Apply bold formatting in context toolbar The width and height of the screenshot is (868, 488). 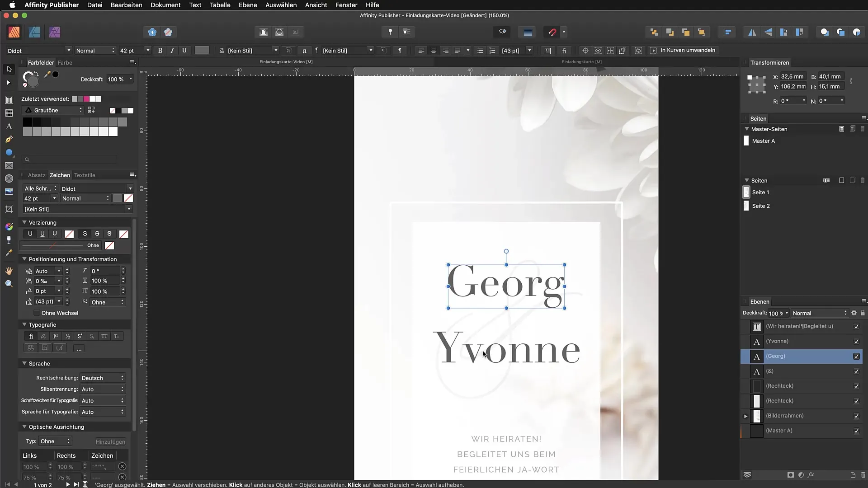pos(160,51)
